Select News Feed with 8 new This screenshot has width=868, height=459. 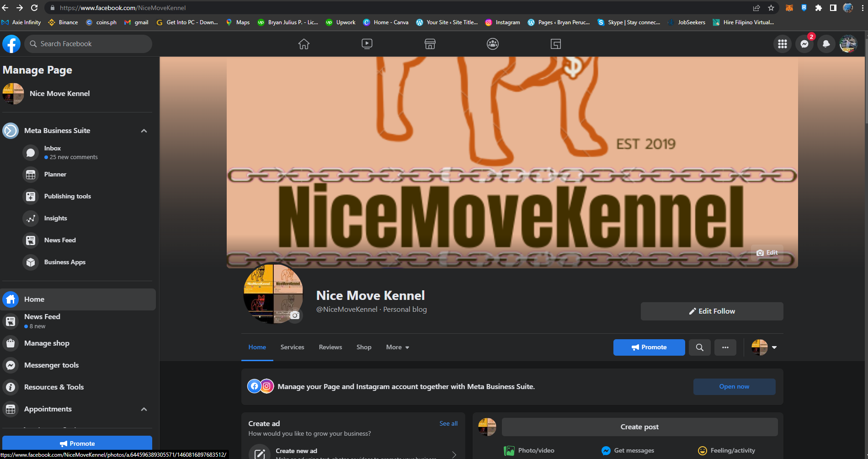(x=78, y=321)
